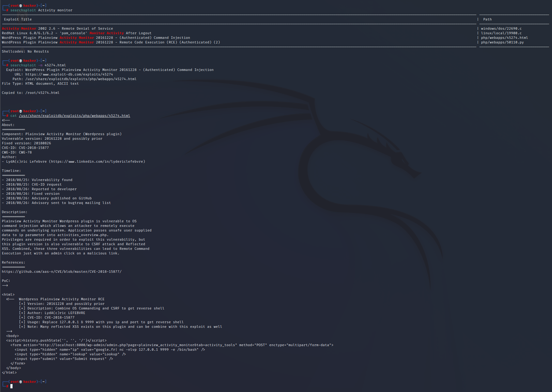
Task: Click the form action localhost:8000 line
Action: tap(172, 345)
